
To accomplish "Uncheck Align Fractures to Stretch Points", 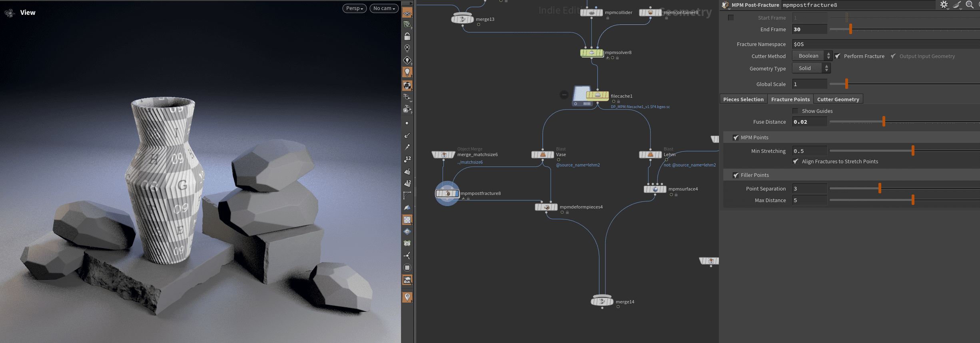I will 796,162.
